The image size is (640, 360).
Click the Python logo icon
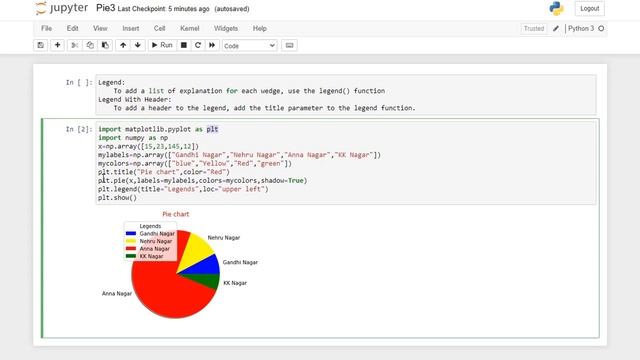pyautogui.click(x=556, y=9)
